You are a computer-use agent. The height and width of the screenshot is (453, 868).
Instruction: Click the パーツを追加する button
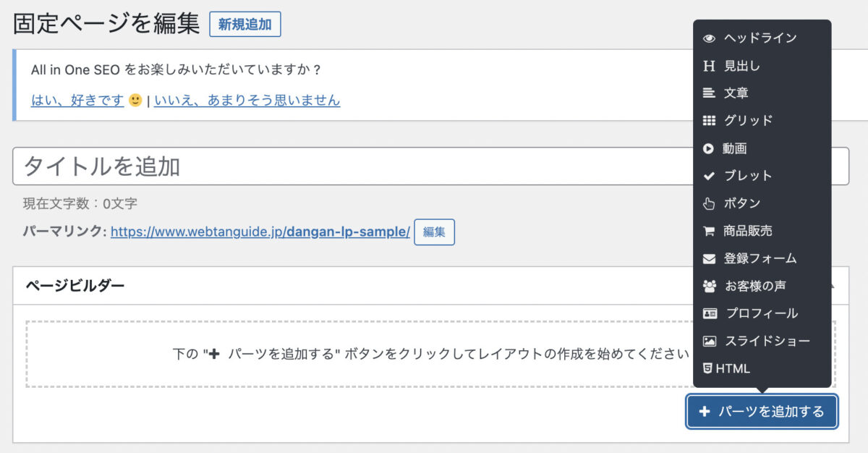pos(762,412)
